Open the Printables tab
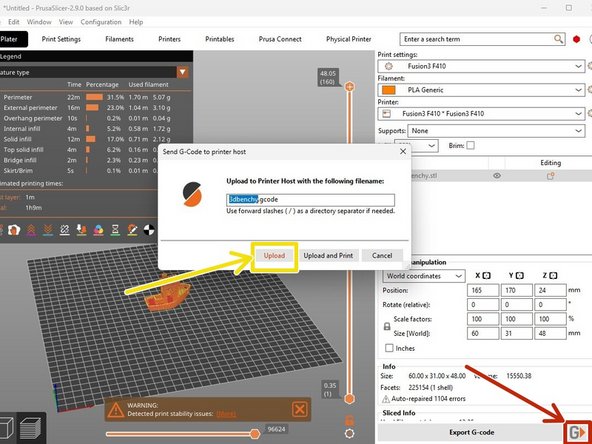The image size is (592, 444). point(220,39)
